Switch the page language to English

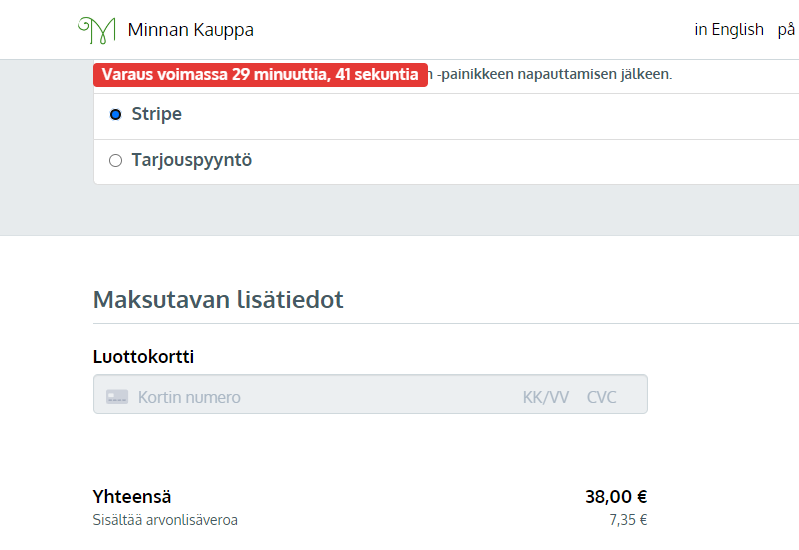click(x=729, y=30)
